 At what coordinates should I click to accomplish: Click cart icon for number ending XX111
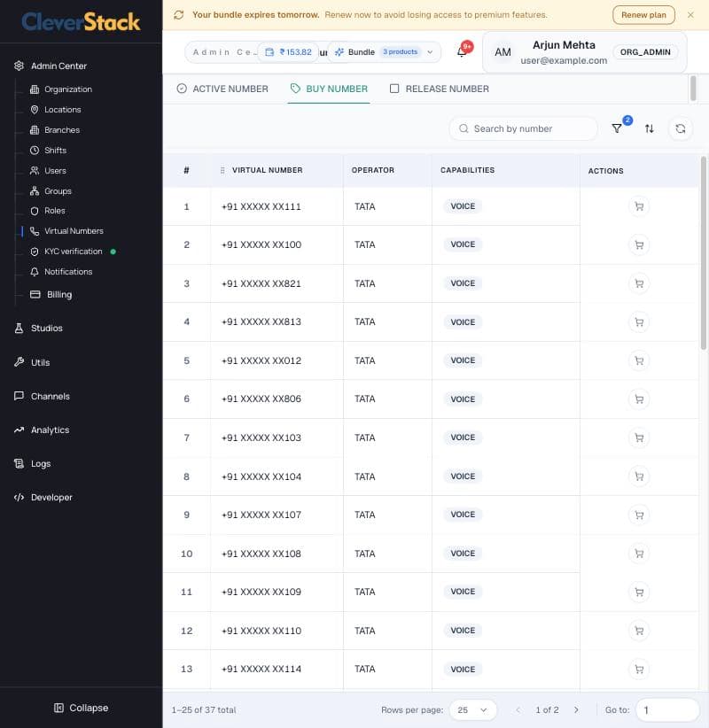click(x=639, y=206)
